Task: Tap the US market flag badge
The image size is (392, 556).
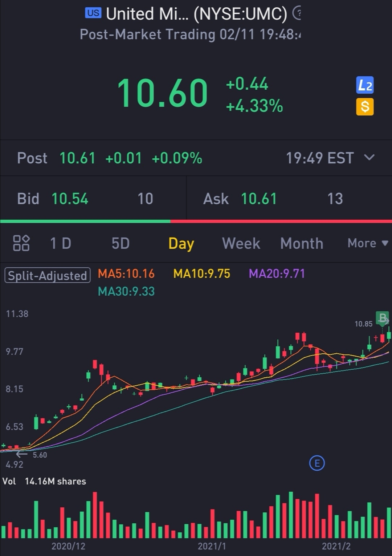Action: 93,13
